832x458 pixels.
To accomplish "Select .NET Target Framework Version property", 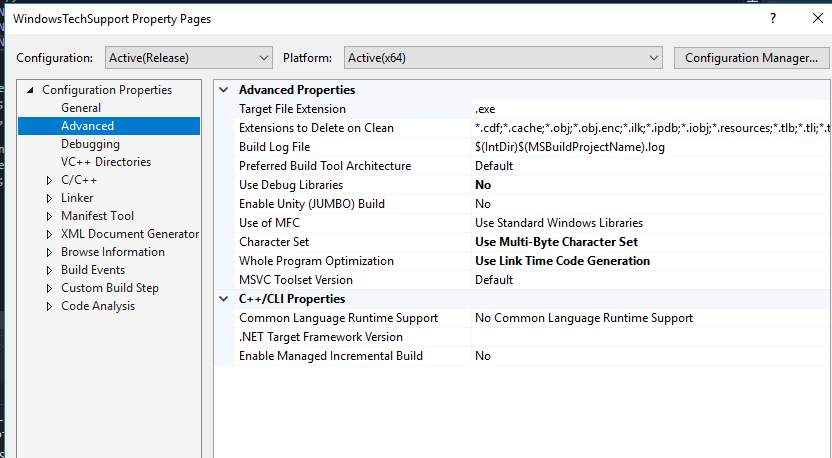I will (320, 337).
